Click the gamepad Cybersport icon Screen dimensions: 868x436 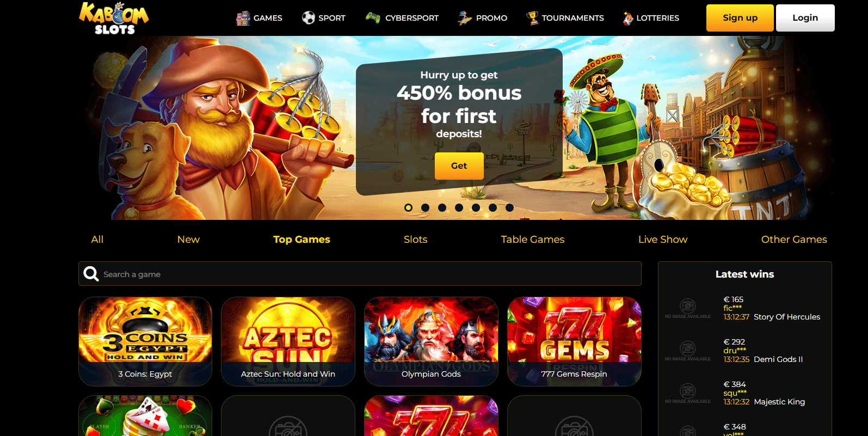pyautogui.click(x=373, y=17)
